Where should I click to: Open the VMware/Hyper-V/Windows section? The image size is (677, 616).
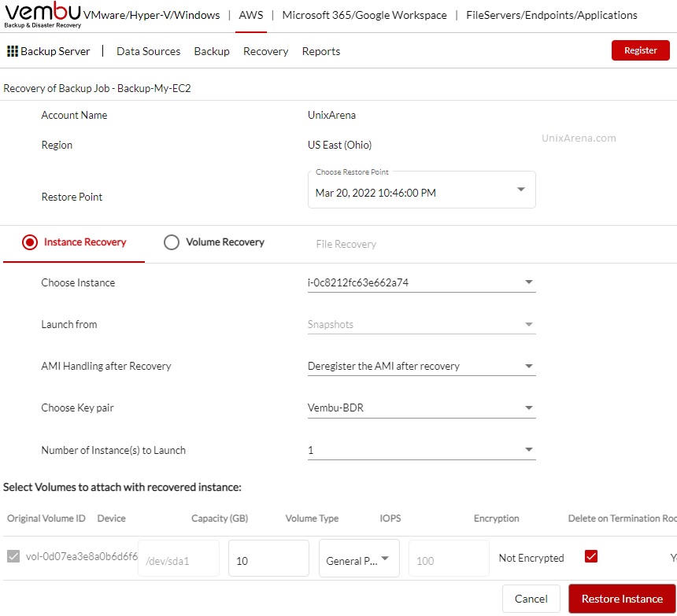[x=152, y=15]
